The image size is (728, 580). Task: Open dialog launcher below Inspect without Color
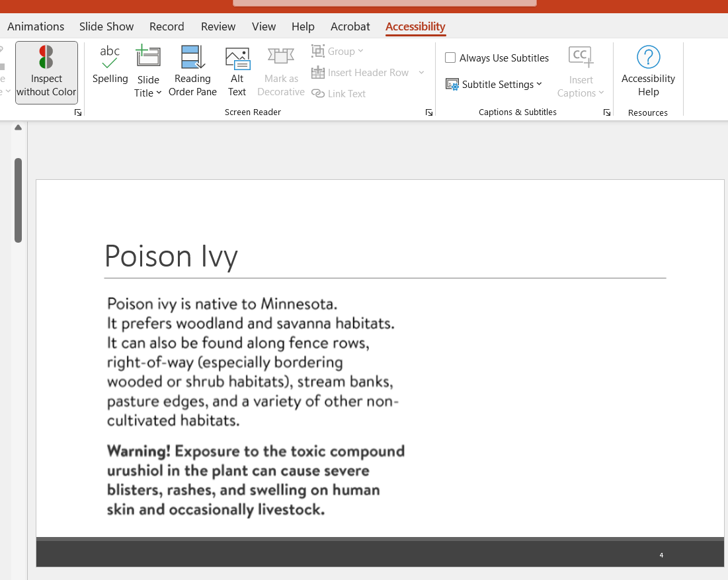[x=78, y=112]
